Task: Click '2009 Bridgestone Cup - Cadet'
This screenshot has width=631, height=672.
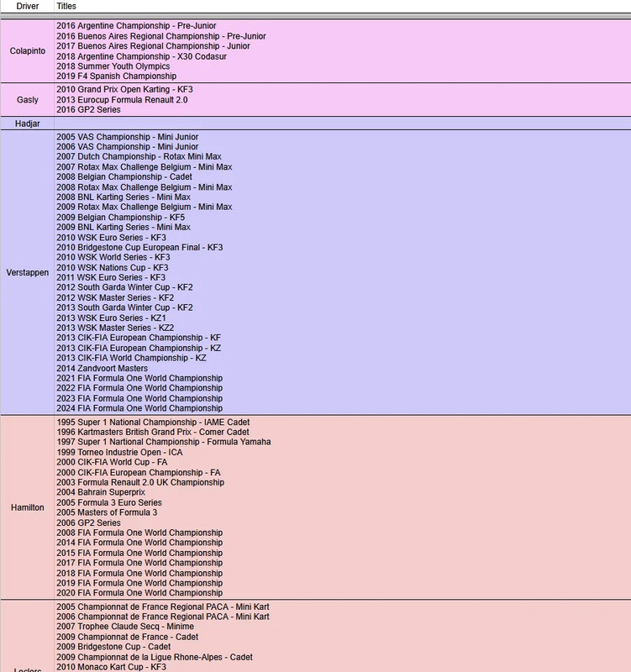Action: pyautogui.click(x=113, y=646)
